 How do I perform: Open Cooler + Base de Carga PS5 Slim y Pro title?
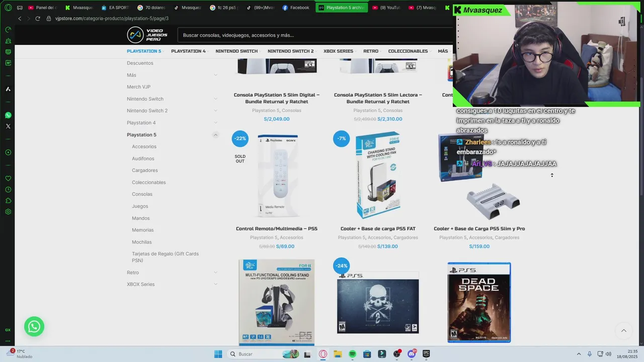(479, 229)
